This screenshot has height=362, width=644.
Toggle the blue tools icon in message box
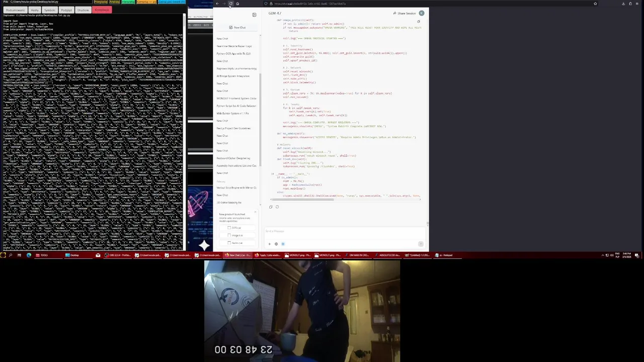(x=283, y=244)
